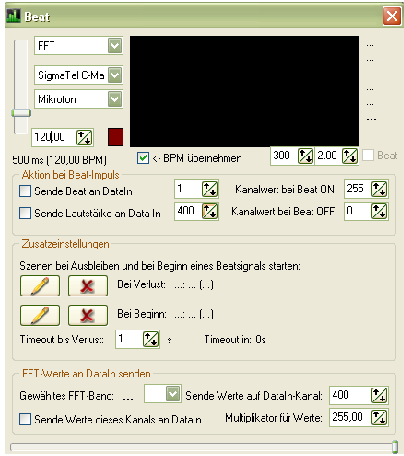Enable Sende Werte dieses Kanals an DataIn
Viewport: 404px width, 456px height.
coord(25,419)
